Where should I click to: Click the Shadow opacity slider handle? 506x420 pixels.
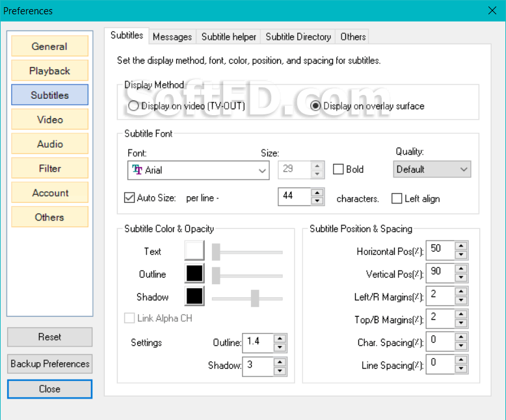click(255, 298)
